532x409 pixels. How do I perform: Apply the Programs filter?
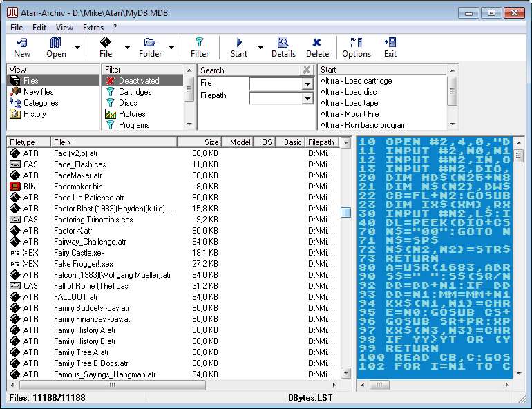pyautogui.click(x=143, y=125)
